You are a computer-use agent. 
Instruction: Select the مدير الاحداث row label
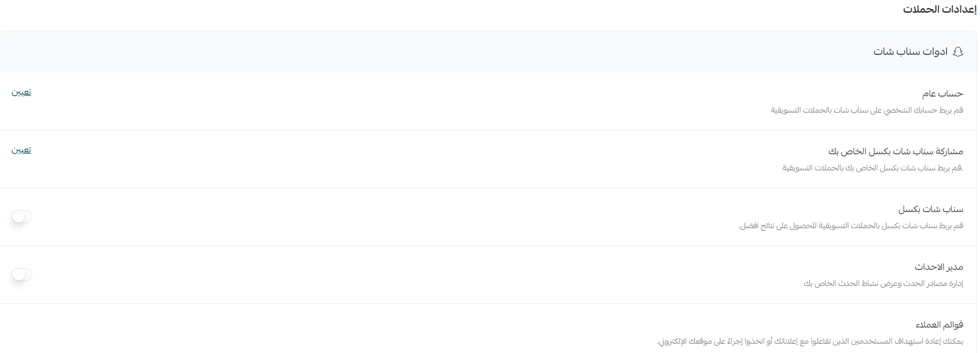(939, 267)
